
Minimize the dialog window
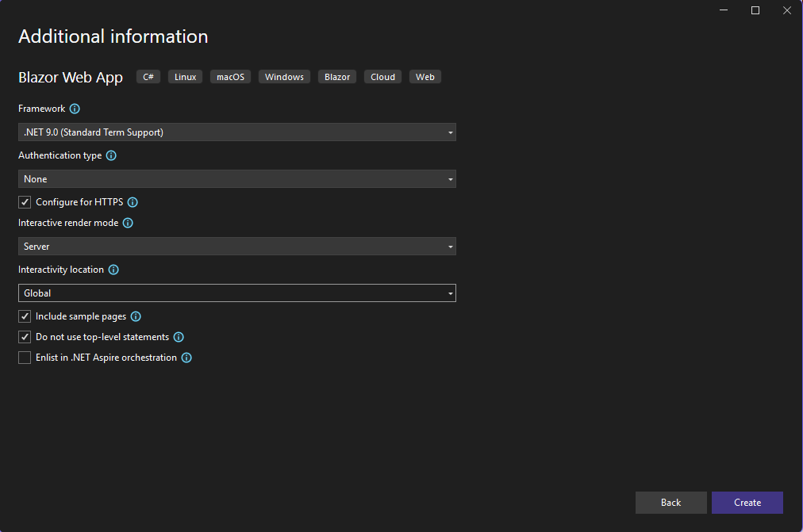coord(724,10)
